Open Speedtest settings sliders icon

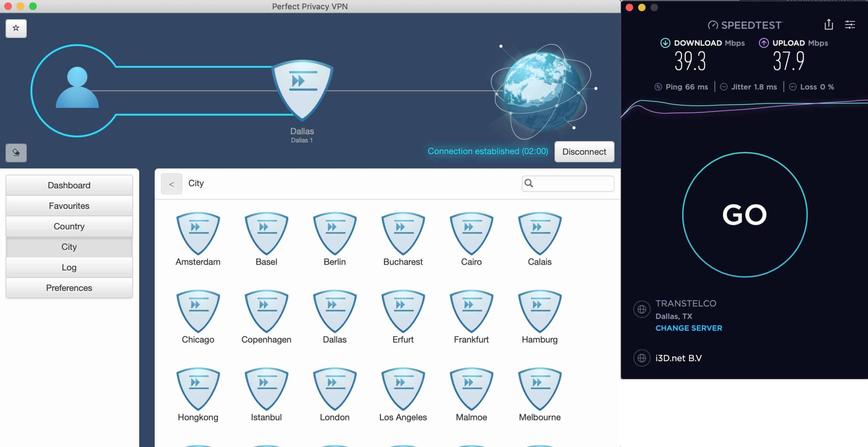[850, 24]
